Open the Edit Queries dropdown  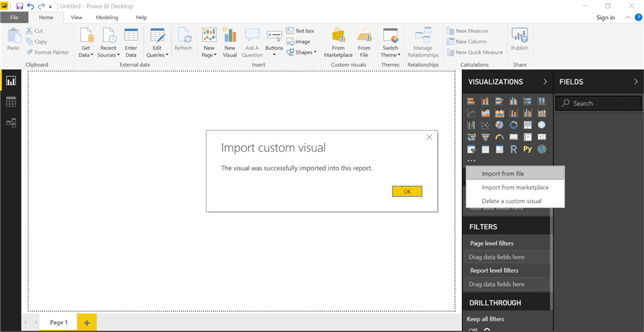coord(157,43)
